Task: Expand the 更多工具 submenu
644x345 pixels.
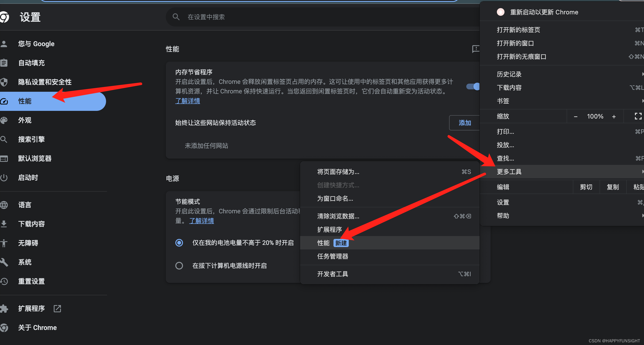Action: point(509,172)
